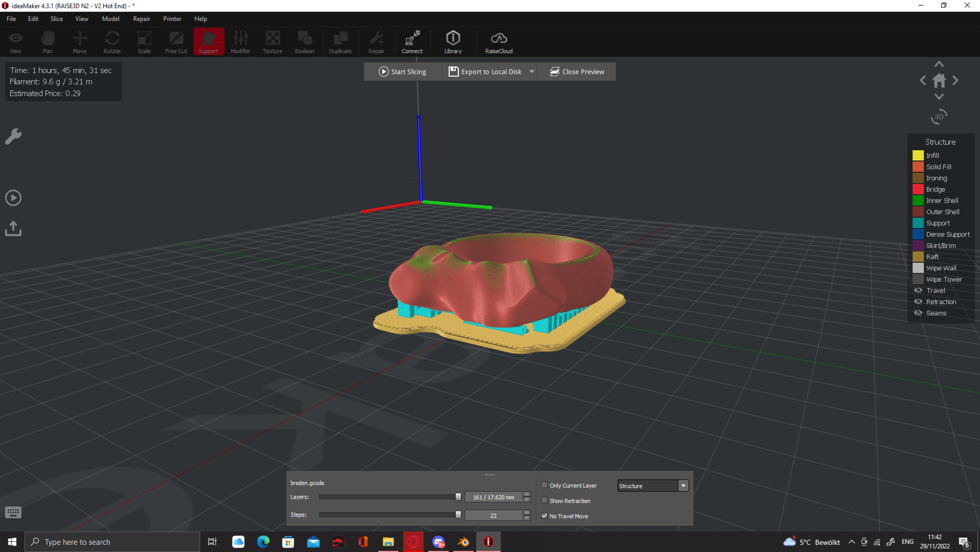Screen dimensions: 980x552
Task: Expand the Export to Local Disk dropdown arrow
Action: pyautogui.click(x=532, y=71)
